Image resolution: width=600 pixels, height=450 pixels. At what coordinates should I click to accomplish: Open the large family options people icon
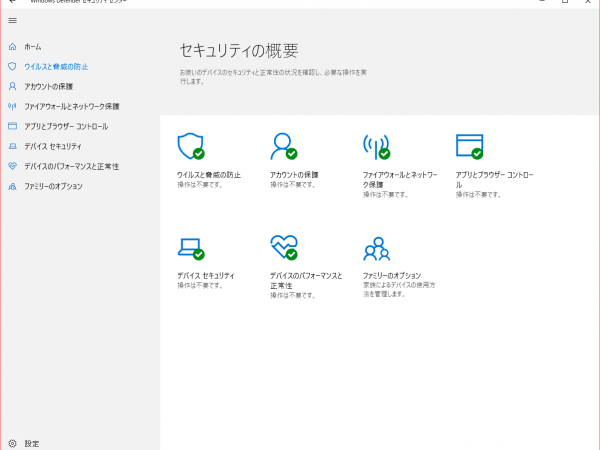click(377, 249)
